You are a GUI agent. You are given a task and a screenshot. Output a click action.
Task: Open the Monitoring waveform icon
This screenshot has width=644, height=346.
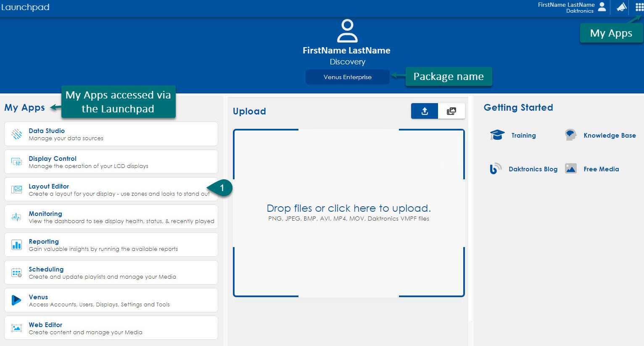(16, 217)
